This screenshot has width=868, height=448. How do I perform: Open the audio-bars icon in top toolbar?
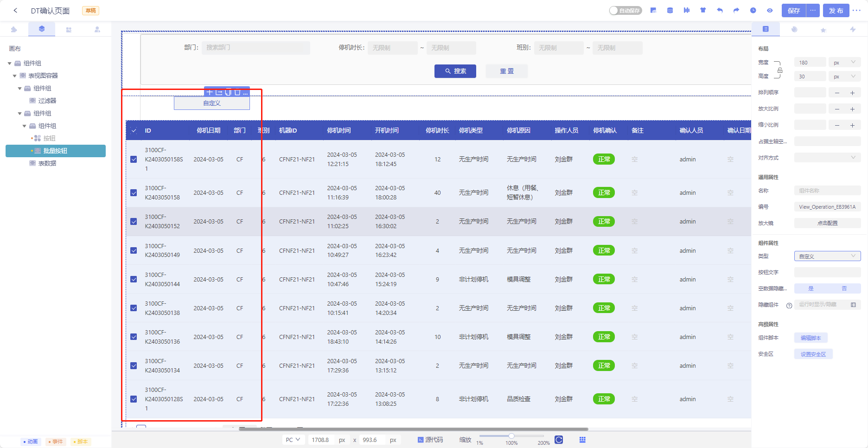coord(687,10)
